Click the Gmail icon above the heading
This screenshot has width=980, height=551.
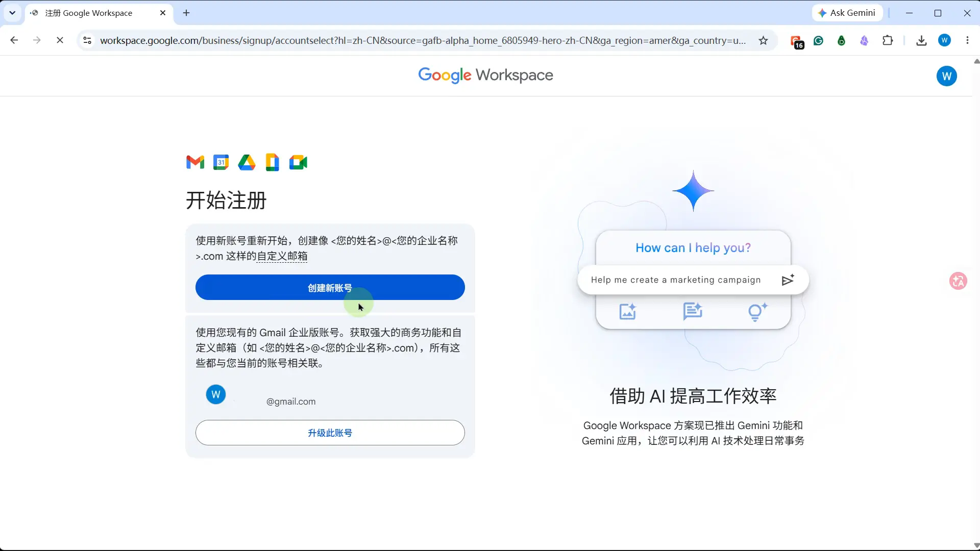point(195,163)
